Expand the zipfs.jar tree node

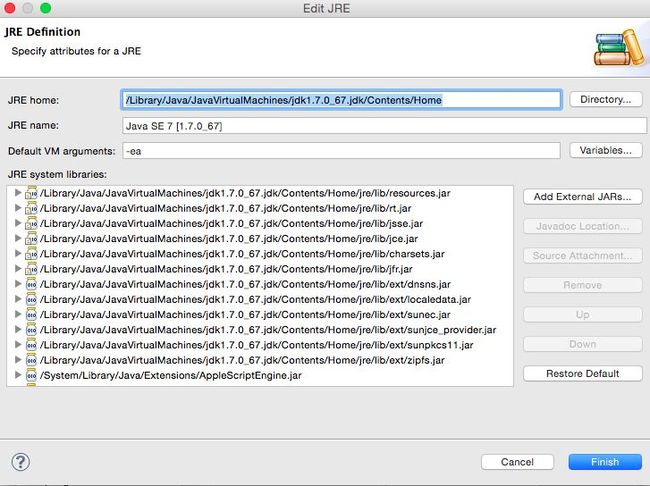18,360
